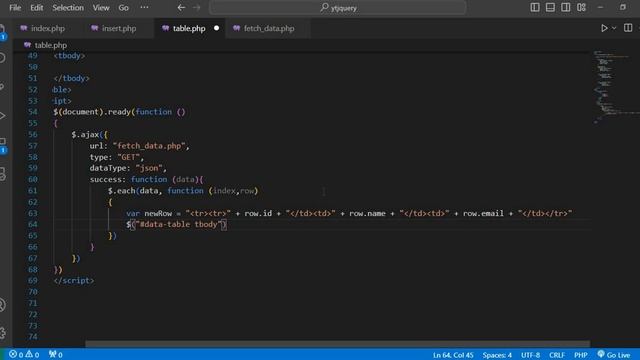Click the $.each(data, function line
This screenshot has width=640, height=360.
tap(183, 191)
